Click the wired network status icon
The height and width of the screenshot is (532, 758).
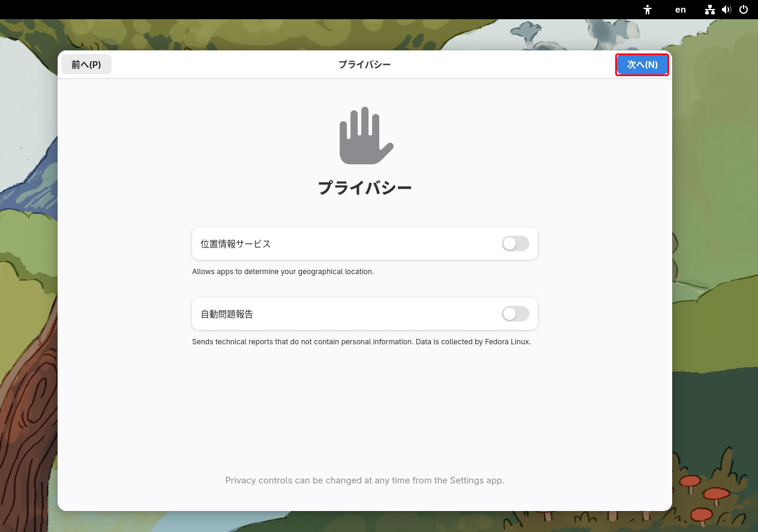(710, 10)
